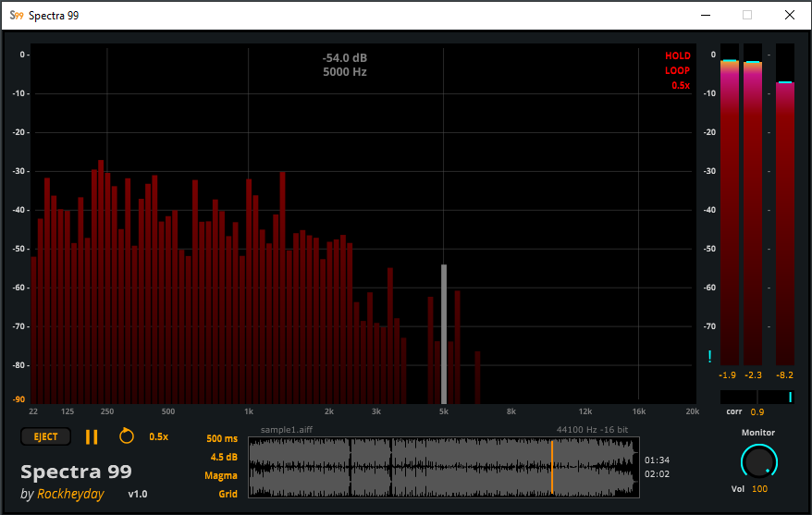
Task: Pause playback with the pause icon
Action: click(92, 436)
